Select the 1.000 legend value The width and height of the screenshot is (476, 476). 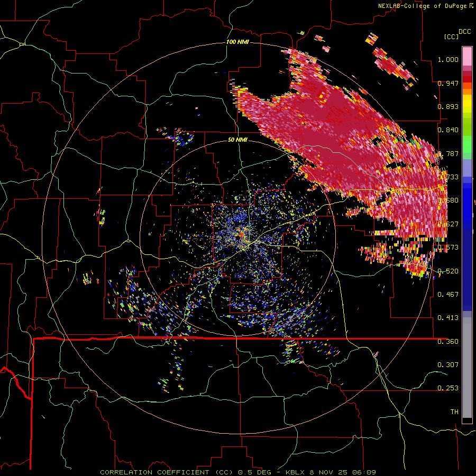coord(448,59)
